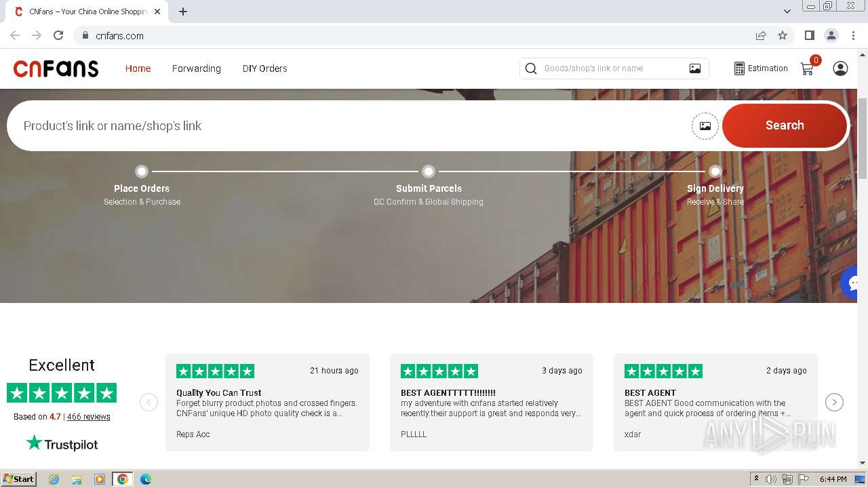Launch Internet Explorer from taskbar
This screenshot has width=868, height=488.
(x=54, y=479)
